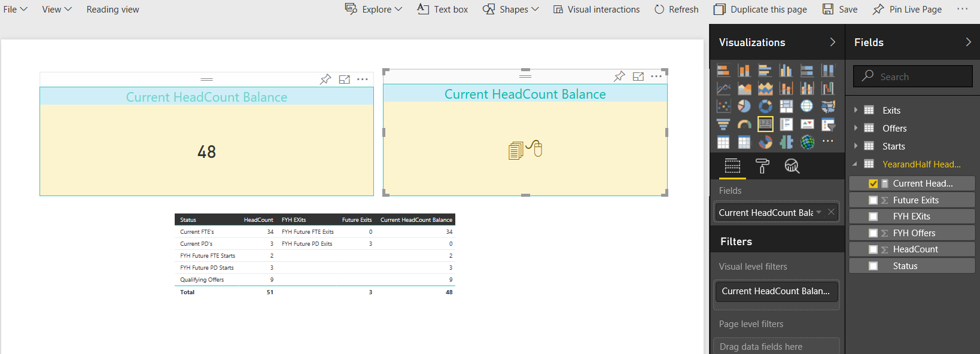Select the KPI visualization
Viewport: 980px width, 354px height.
coord(807,124)
